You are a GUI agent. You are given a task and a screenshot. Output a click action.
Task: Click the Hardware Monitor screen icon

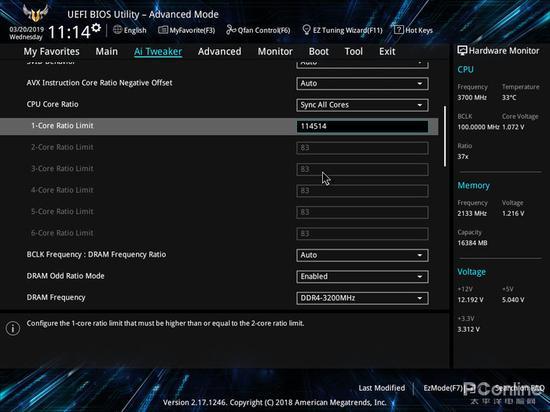[462, 50]
